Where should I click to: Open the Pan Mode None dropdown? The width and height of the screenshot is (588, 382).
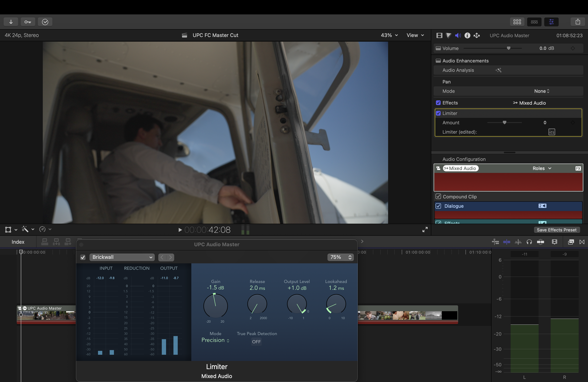tap(542, 91)
